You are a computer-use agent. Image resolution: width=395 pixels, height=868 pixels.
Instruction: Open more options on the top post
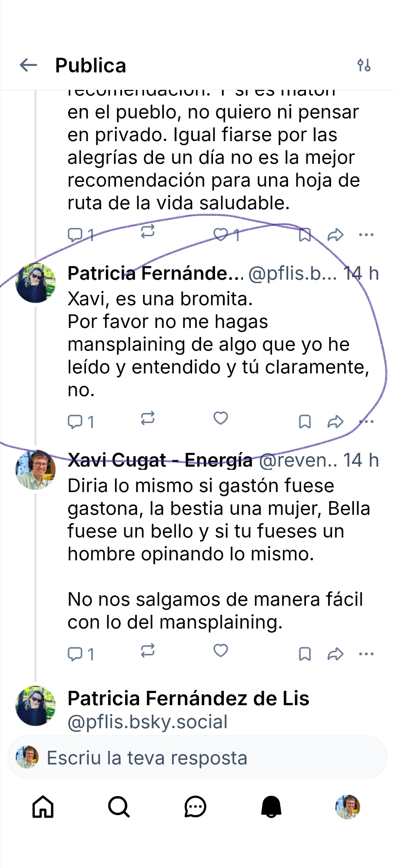(x=366, y=235)
